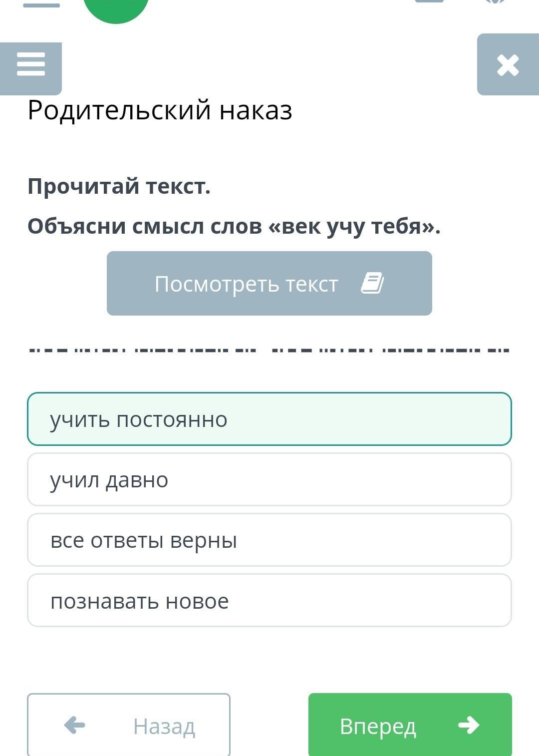Return to previous question with Назад
539x756 pixels.
coord(129,725)
